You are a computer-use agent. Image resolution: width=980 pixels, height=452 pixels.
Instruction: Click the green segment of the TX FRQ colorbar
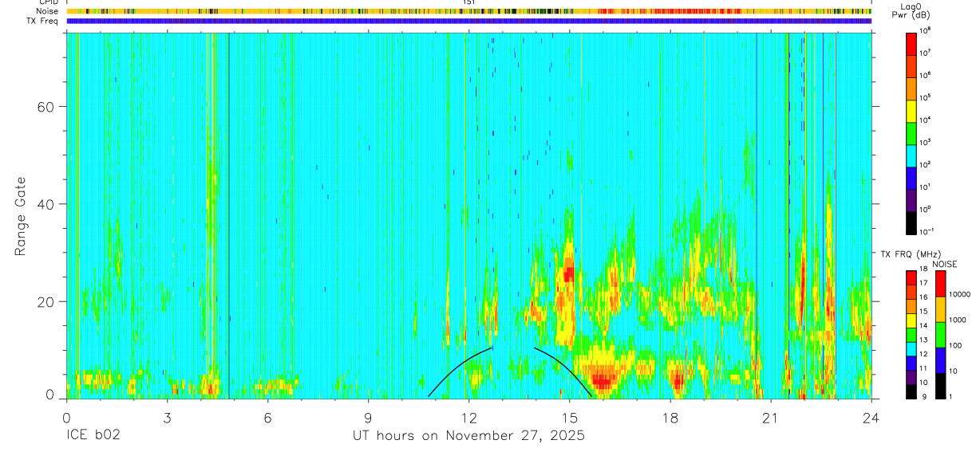(911, 334)
